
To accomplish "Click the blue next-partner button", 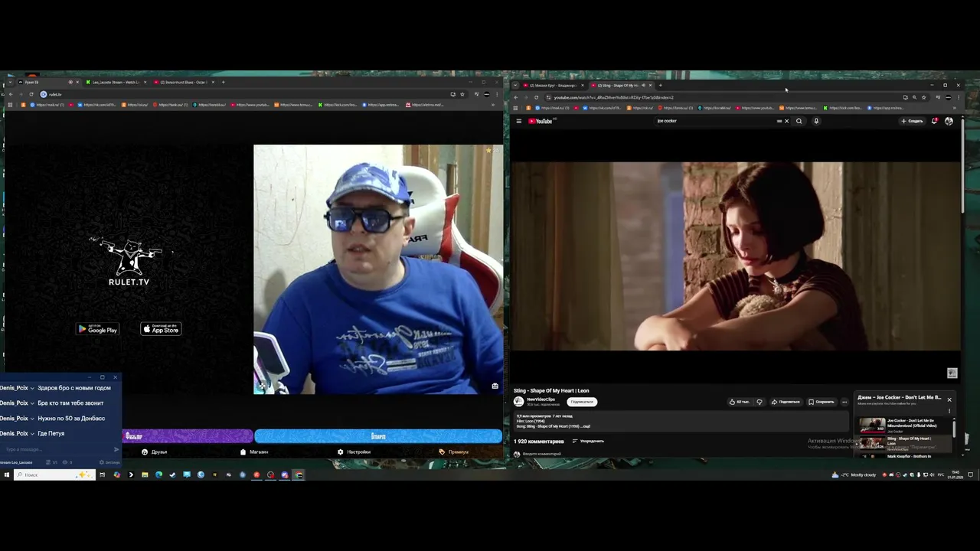I will coord(378,436).
